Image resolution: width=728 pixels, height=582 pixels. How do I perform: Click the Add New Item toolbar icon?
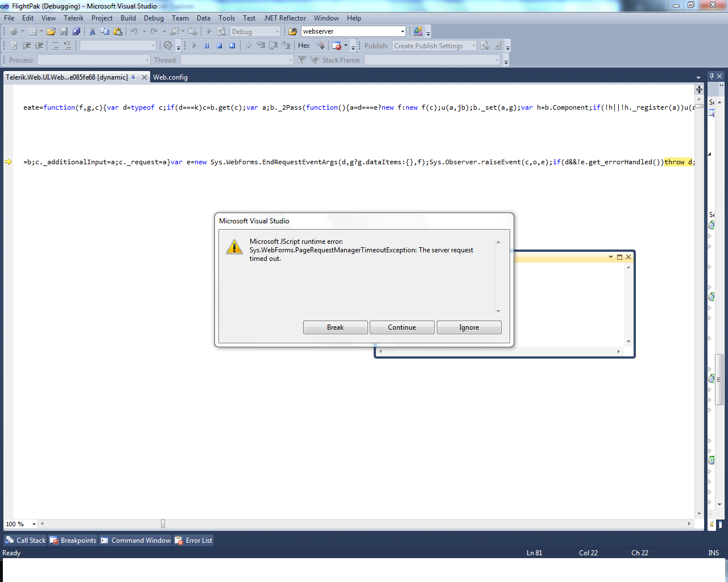pos(32,32)
